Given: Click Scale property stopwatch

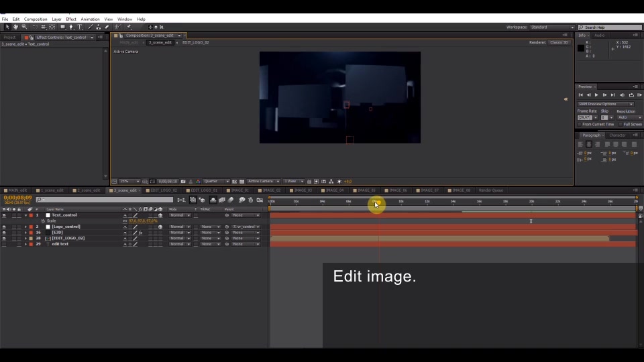Looking at the screenshot, I should pyautogui.click(x=43, y=221).
